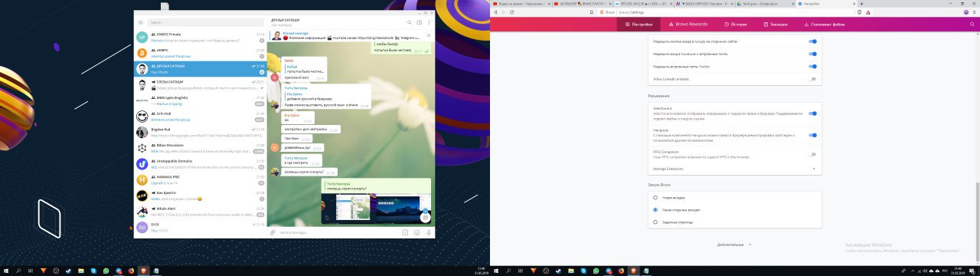This screenshot has width=980, height=276.
Task: Open the Brave profile avatar icon
Action: 965,12
